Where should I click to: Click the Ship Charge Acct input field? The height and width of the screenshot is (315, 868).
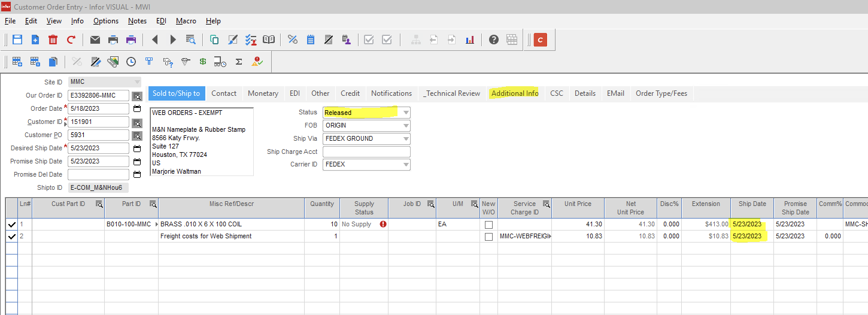pos(366,152)
